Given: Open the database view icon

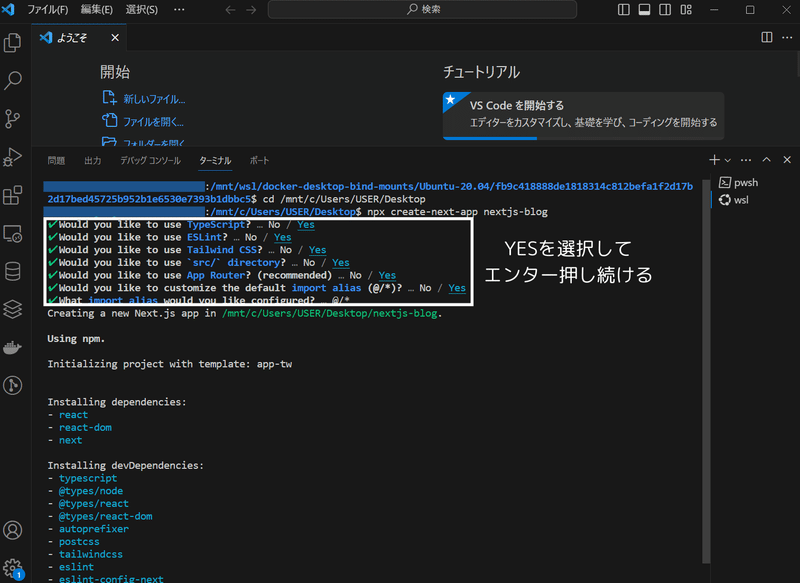Looking at the screenshot, I should 13,271.
